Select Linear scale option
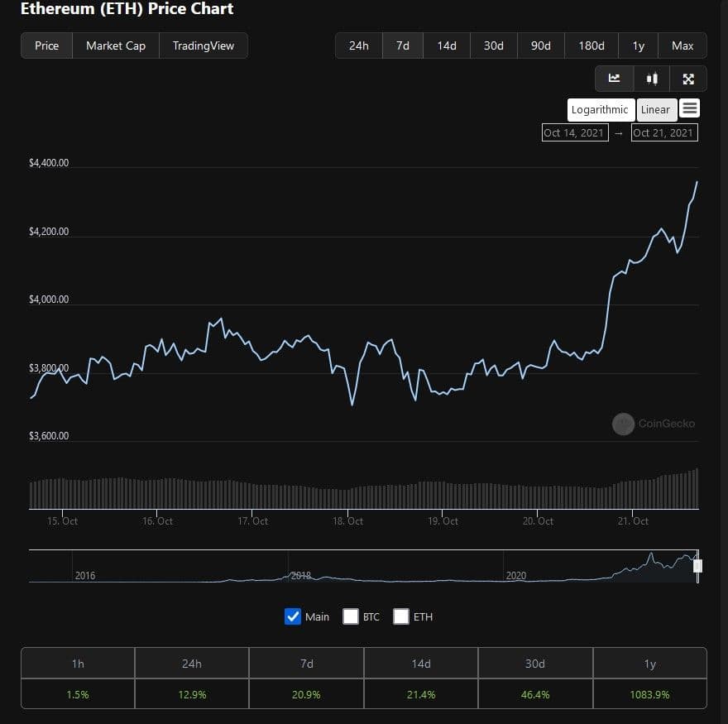 pos(655,109)
